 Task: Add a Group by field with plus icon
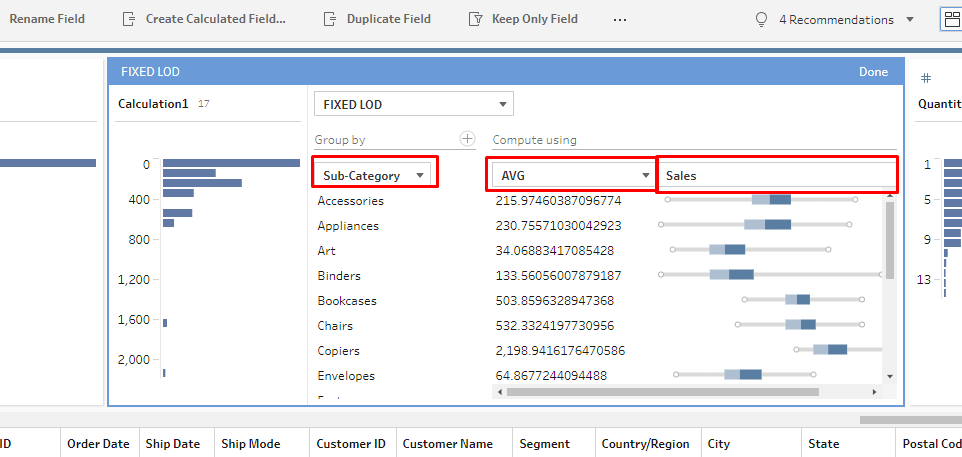point(466,139)
